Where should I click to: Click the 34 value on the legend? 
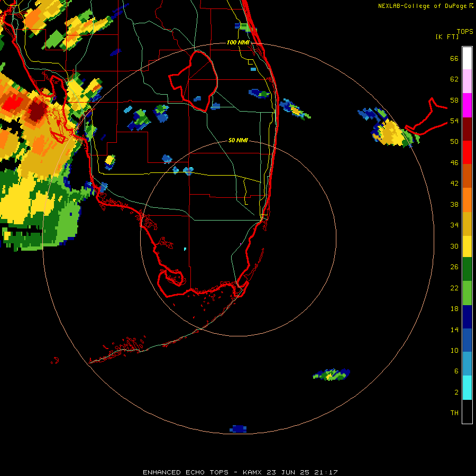click(454, 225)
